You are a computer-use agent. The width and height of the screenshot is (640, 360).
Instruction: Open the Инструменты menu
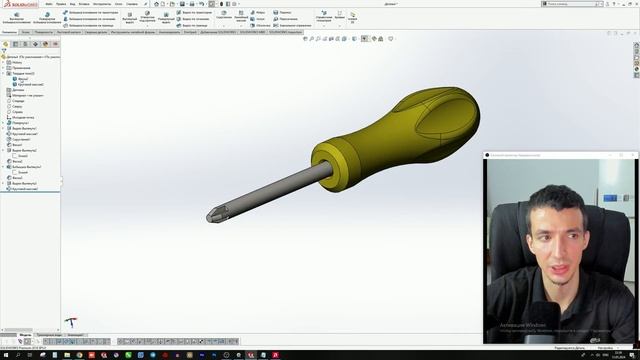(102, 4)
